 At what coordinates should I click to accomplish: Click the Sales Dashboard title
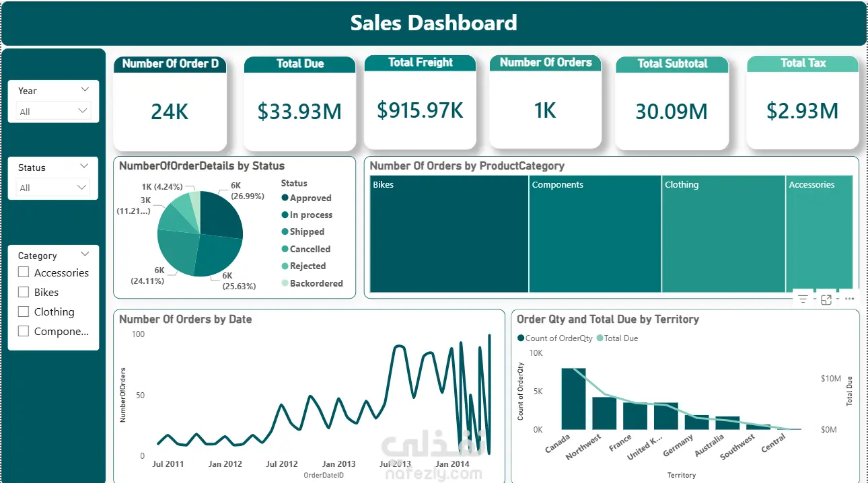point(433,23)
